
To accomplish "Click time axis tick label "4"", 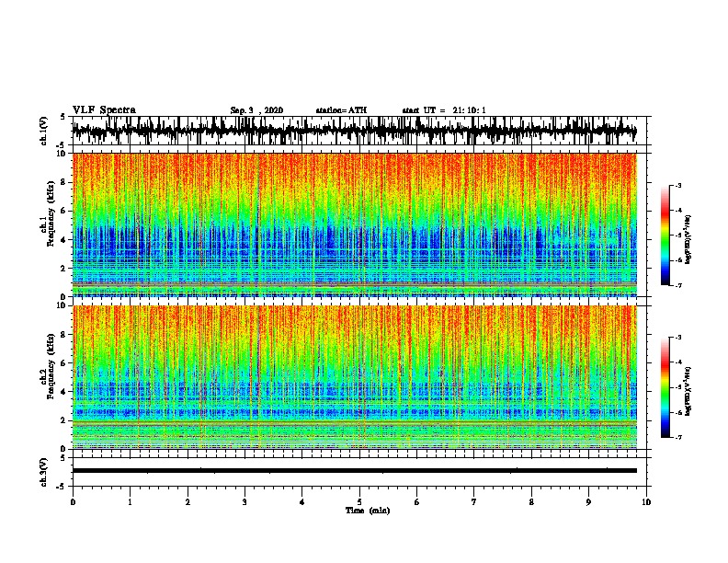I will pos(302,502).
